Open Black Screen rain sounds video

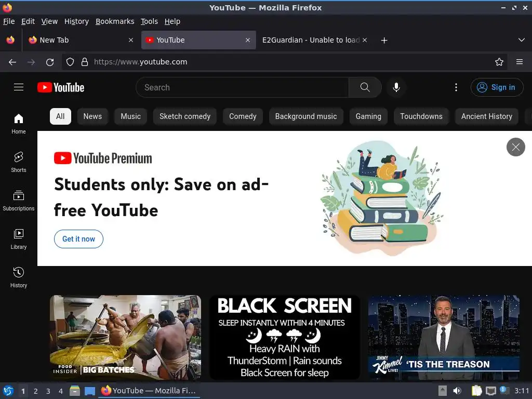click(285, 337)
